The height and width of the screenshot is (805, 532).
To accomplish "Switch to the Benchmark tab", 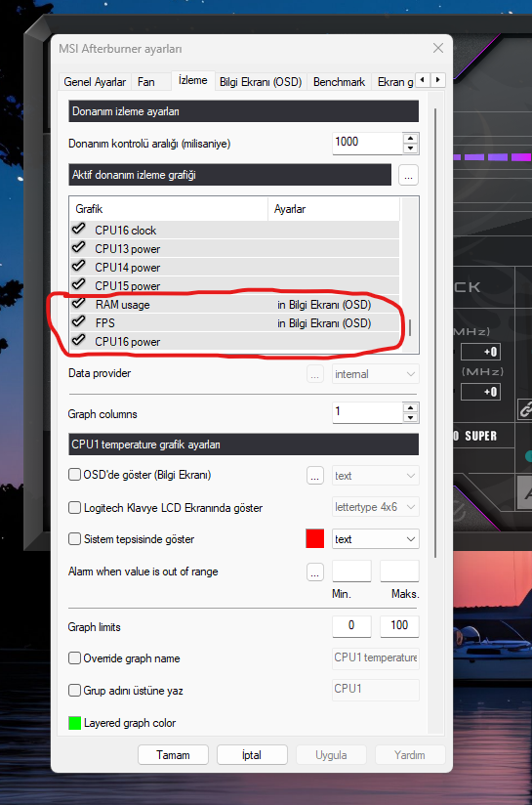I will click(339, 82).
